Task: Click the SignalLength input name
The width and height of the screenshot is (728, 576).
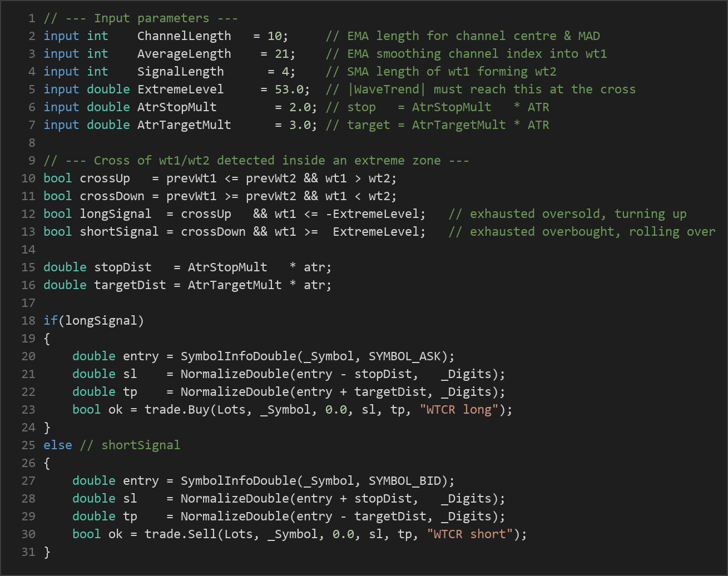Action: click(181, 72)
